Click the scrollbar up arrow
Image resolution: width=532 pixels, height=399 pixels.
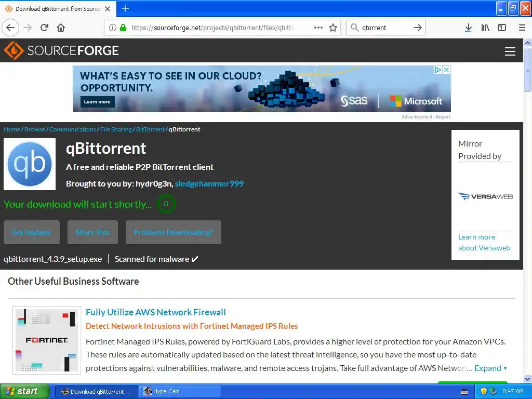coord(527,43)
